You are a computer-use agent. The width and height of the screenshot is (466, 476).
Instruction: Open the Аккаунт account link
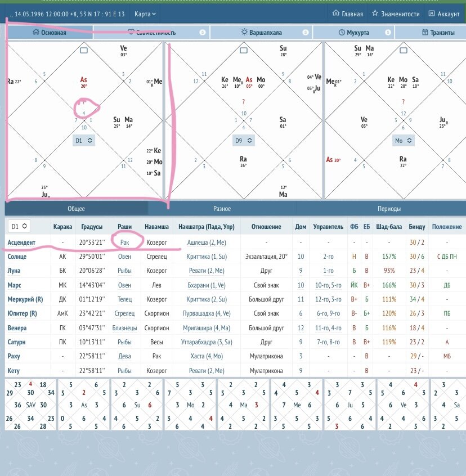pyautogui.click(x=444, y=14)
